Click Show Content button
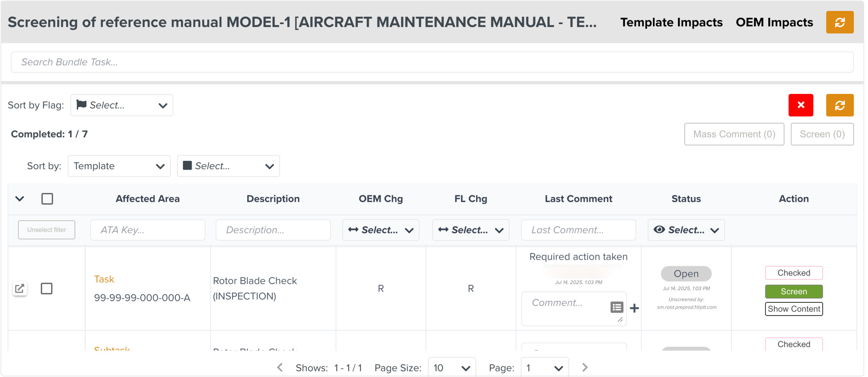The height and width of the screenshot is (377, 868). (x=793, y=309)
